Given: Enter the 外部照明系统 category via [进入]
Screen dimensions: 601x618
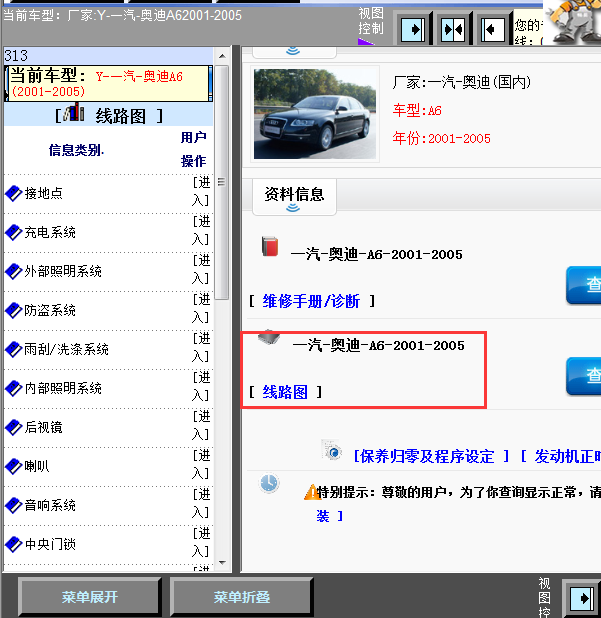Looking at the screenshot, I should click(x=201, y=270).
